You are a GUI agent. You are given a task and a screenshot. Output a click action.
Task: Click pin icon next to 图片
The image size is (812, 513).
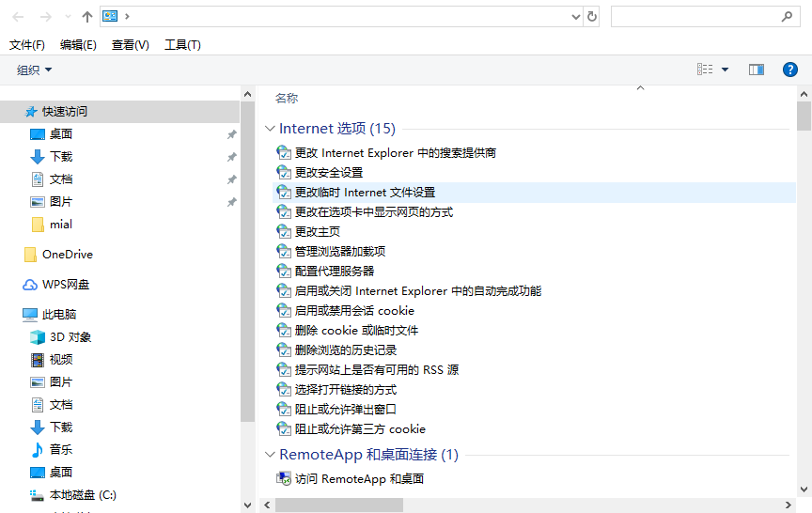tap(231, 202)
